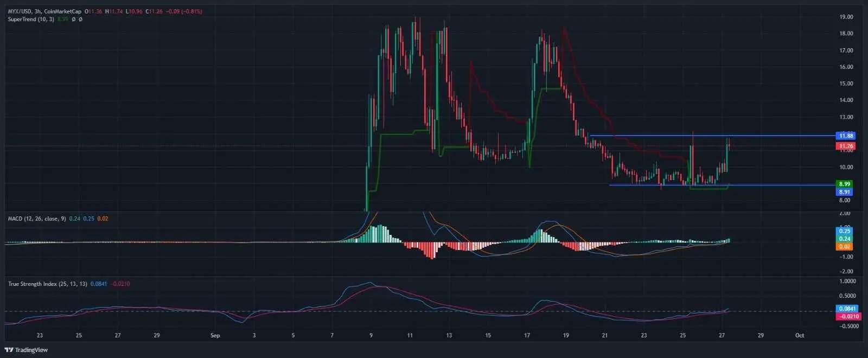Click date 9 on the time axis
868x358 pixels.
pos(371,335)
